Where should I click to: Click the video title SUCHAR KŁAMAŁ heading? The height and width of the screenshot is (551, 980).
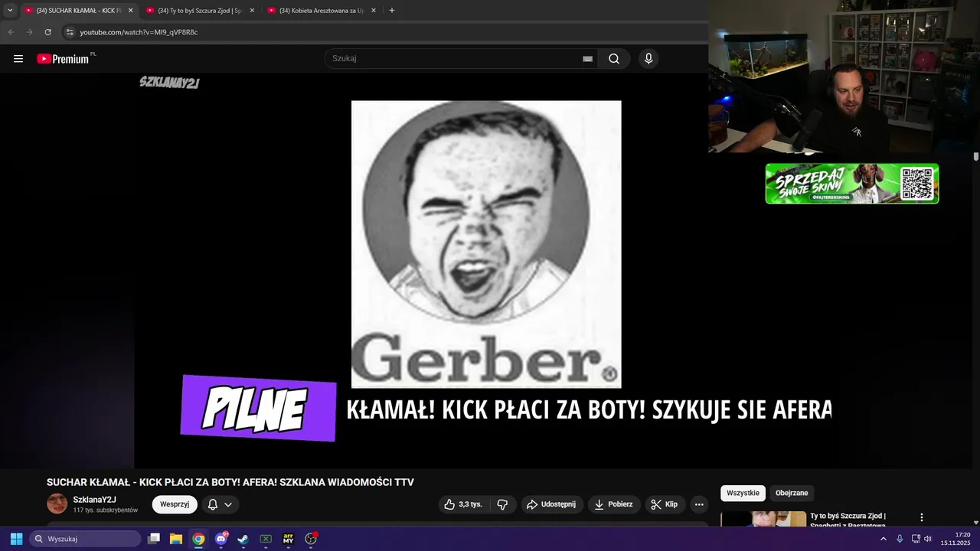pos(230,482)
